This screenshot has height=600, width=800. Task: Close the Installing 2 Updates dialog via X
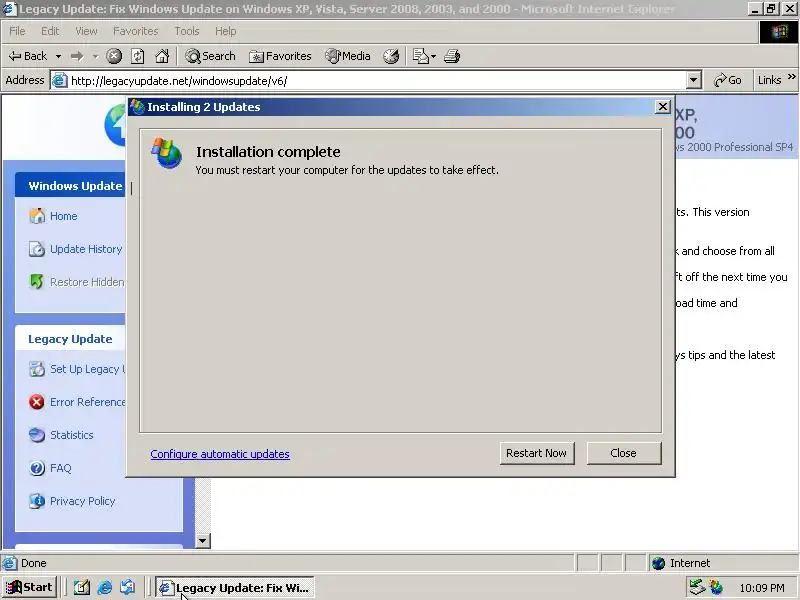(x=662, y=107)
